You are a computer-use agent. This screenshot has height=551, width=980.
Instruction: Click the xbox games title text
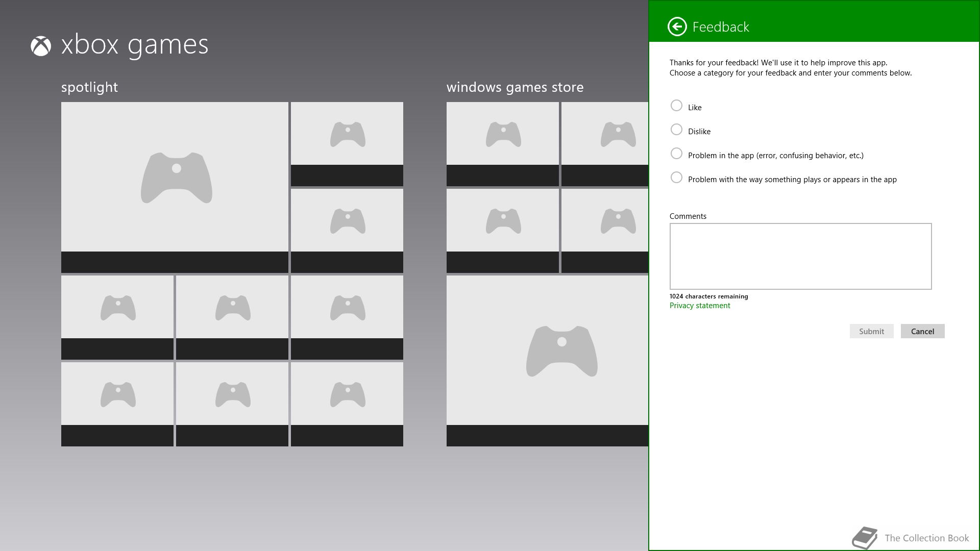[135, 45]
